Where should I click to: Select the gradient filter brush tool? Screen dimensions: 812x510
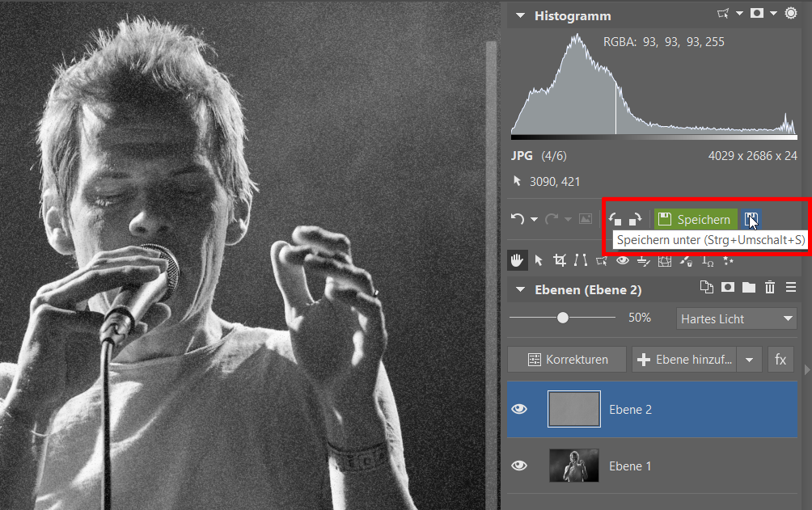[x=643, y=261]
